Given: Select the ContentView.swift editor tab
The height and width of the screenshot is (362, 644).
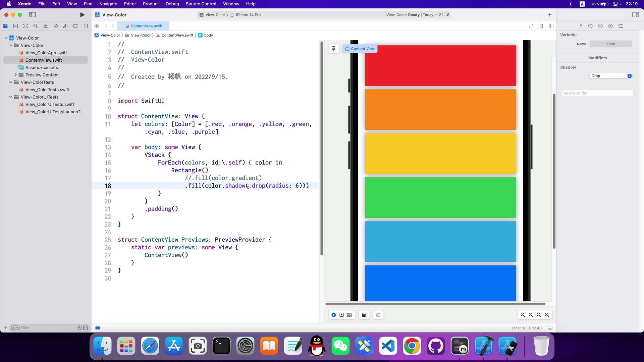Looking at the screenshot, I should [x=144, y=26].
